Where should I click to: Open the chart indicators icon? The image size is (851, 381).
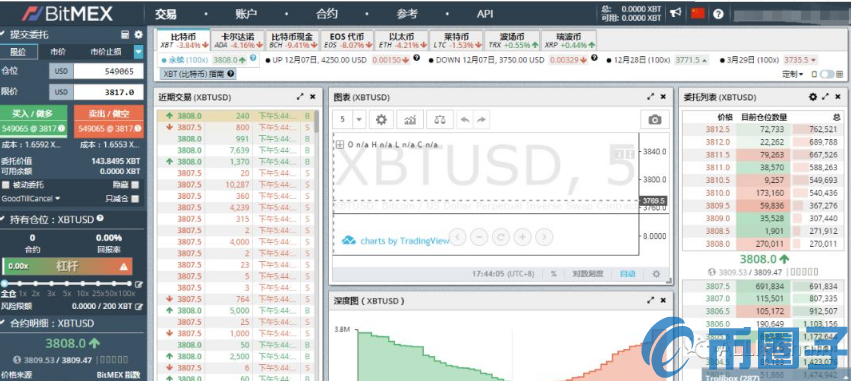click(x=410, y=119)
